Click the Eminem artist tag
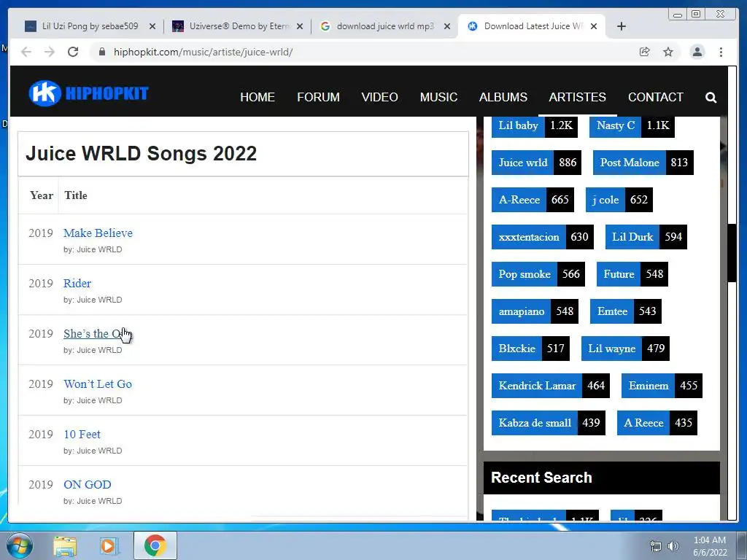 coord(662,385)
